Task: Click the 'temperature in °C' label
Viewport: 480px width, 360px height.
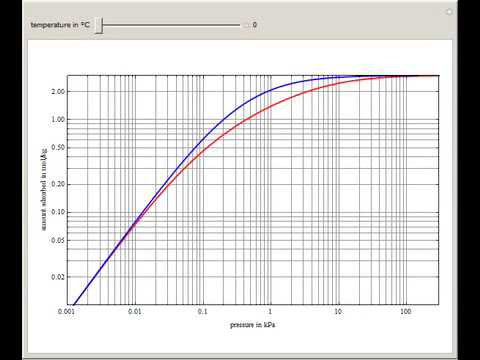Action: [60, 25]
